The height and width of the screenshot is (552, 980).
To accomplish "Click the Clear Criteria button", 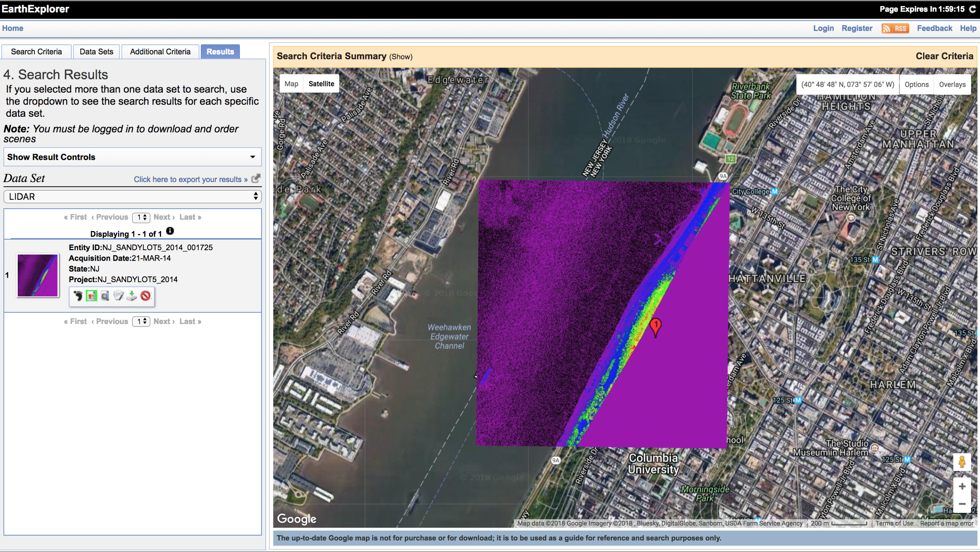I will coord(944,56).
